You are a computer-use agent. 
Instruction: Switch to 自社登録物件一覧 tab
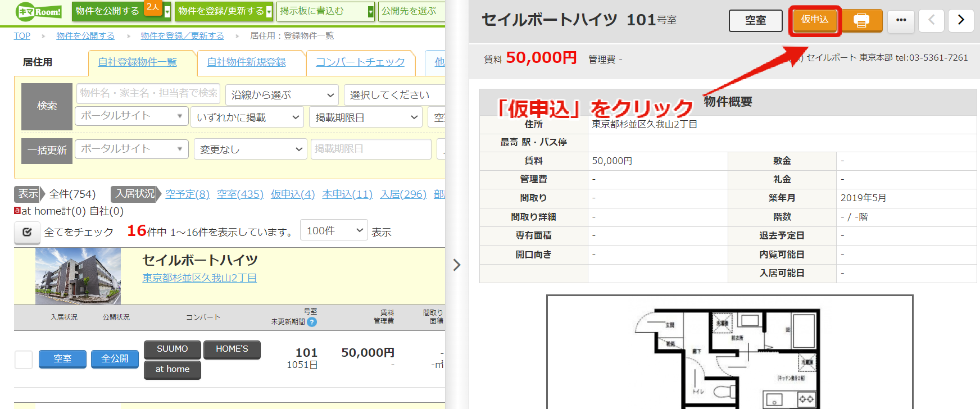(x=137, y=62)
